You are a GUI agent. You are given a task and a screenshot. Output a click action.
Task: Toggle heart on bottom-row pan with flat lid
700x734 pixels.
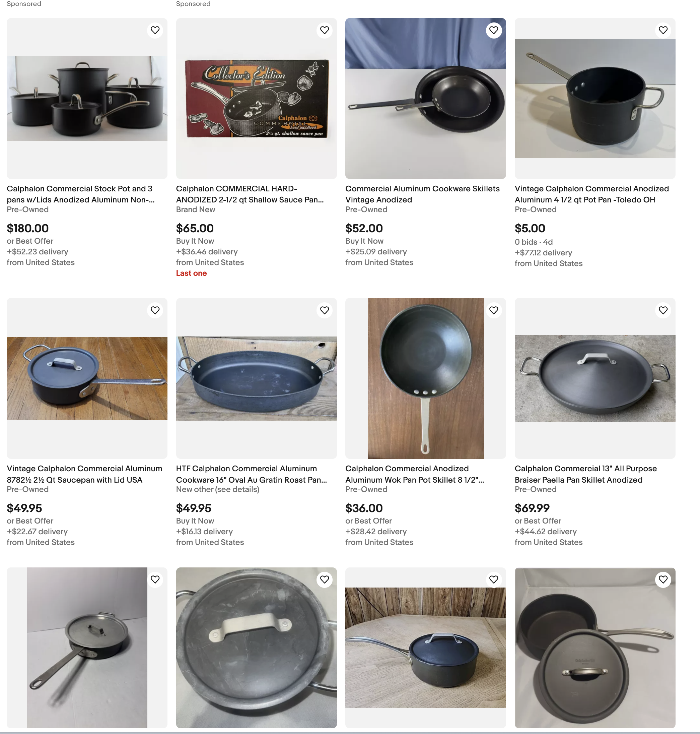coord(155,579)
